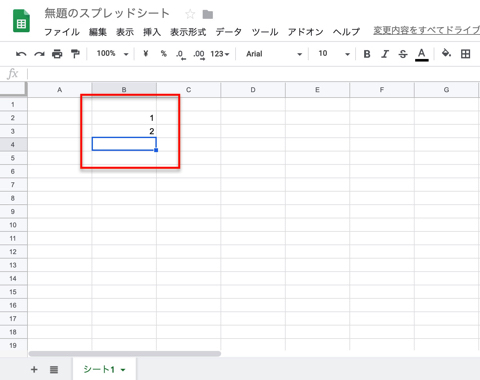Image resolution: width=480 pixels, height=380 pixels.
Task: Open the all sheets list button
Action: 54,369
